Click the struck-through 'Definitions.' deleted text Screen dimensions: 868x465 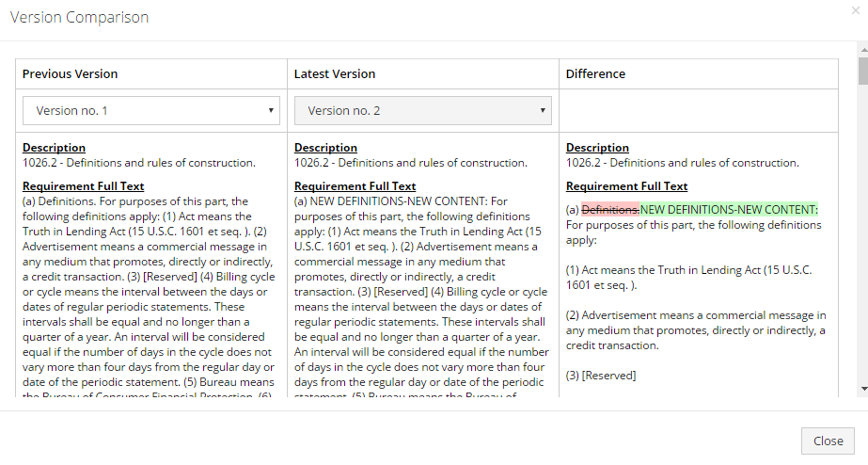(x=610, y=210)
